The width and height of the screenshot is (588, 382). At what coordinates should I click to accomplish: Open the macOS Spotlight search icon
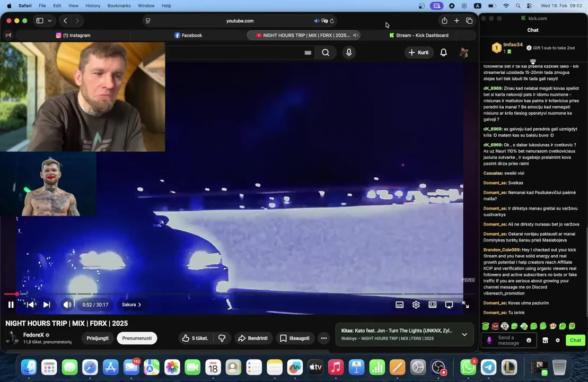point(518,6)
